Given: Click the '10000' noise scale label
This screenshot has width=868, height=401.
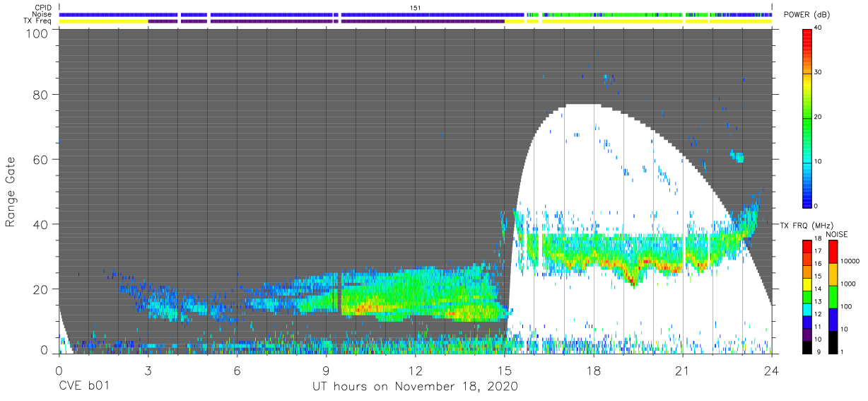Looking at the screenshot, I should tap(849, 261).
